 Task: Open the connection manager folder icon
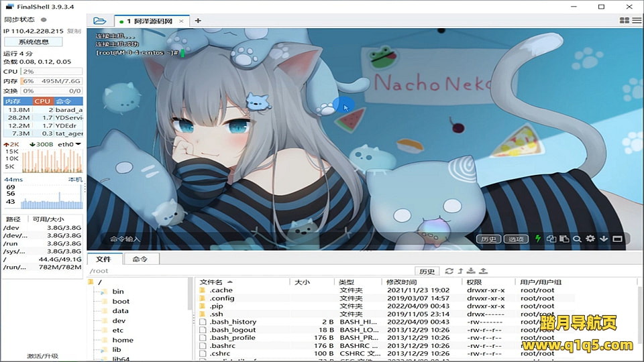coord(99,21)
